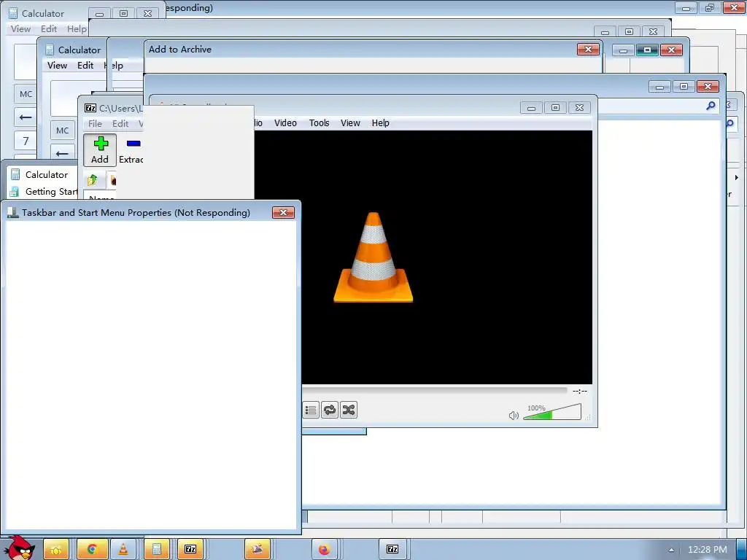Click the 7 key in back Calculator
The width and height of the screenshot is (747, 560).
26,141
